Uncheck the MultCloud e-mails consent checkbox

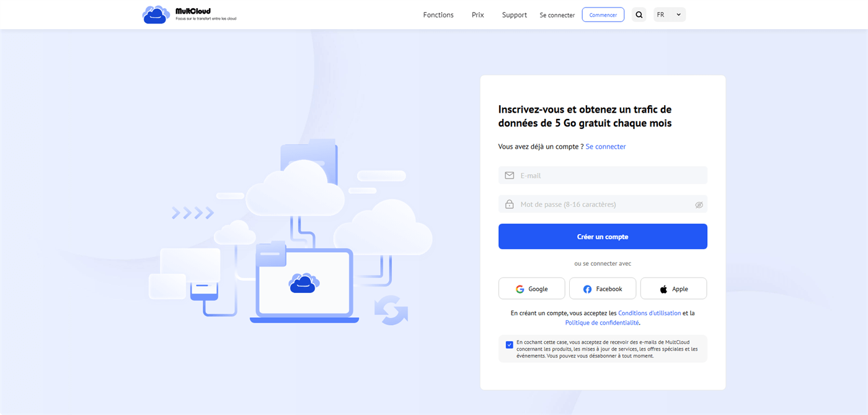pos(510,345)
